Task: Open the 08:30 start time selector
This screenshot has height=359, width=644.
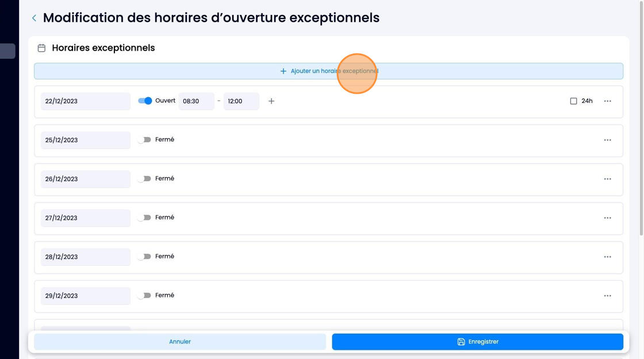Action: pyautogui.click(x=196, y=101)
